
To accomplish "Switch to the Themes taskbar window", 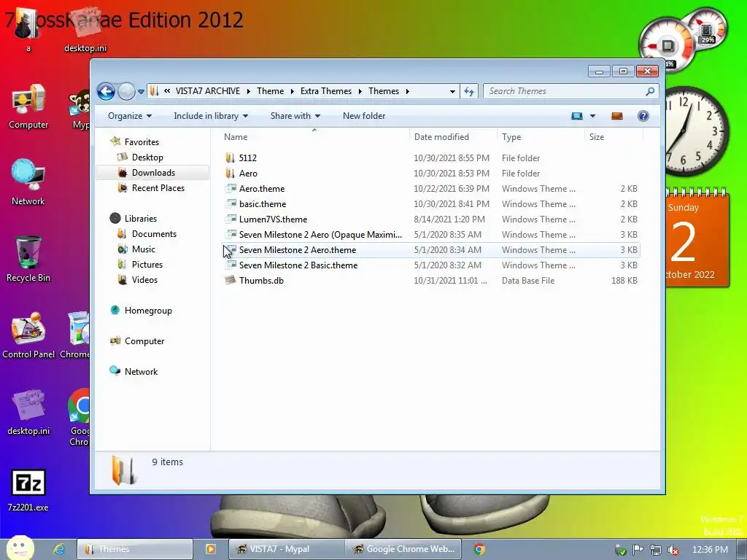I will click(x=135, y=549).
